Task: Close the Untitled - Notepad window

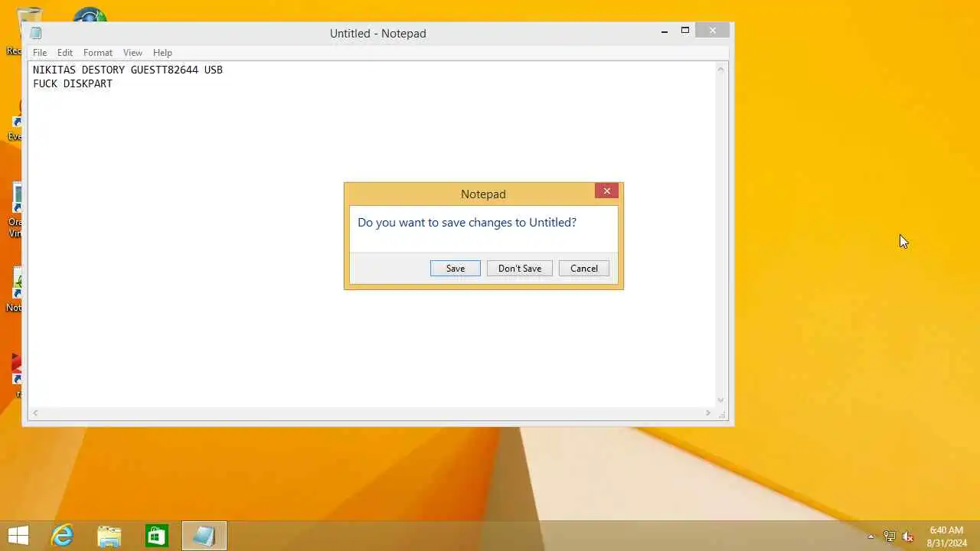Action: 713,31
